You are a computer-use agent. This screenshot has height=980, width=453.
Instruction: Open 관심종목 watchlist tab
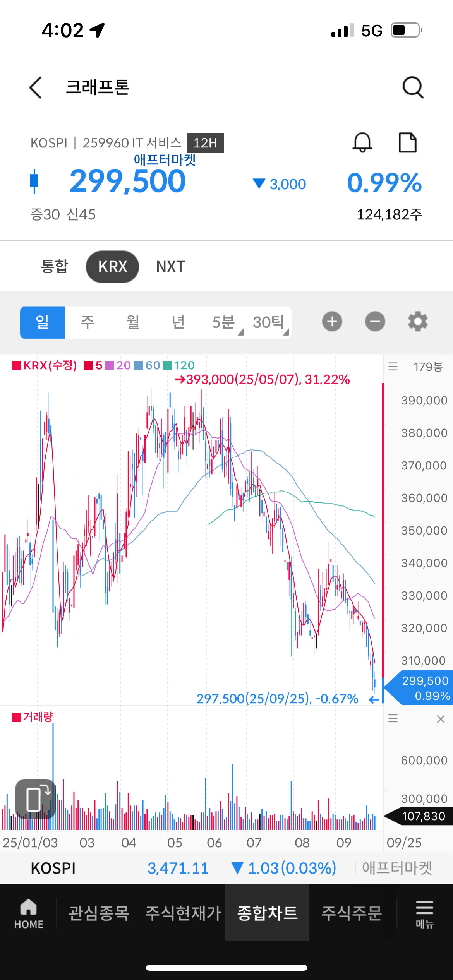pyautogui.click(x=99, y=913)
